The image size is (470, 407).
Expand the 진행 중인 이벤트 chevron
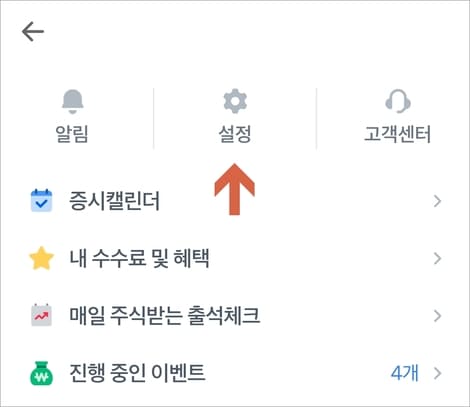pyautogui.click(x=438, y=373)
